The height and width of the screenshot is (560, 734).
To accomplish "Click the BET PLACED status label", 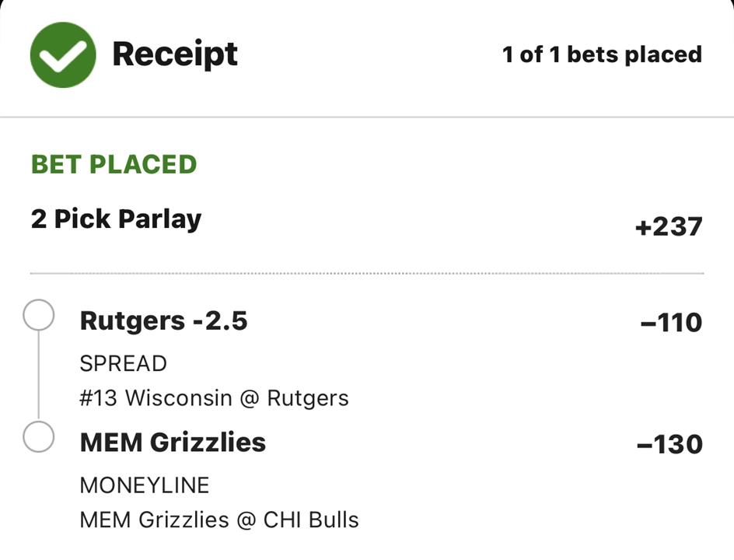I will point(114,164).
